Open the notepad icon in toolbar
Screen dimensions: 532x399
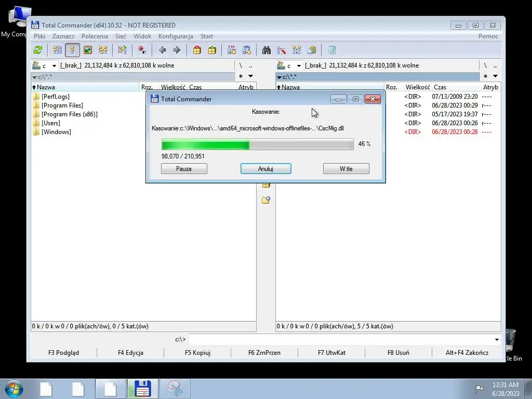pyautogui.click(x=331, y=50)
